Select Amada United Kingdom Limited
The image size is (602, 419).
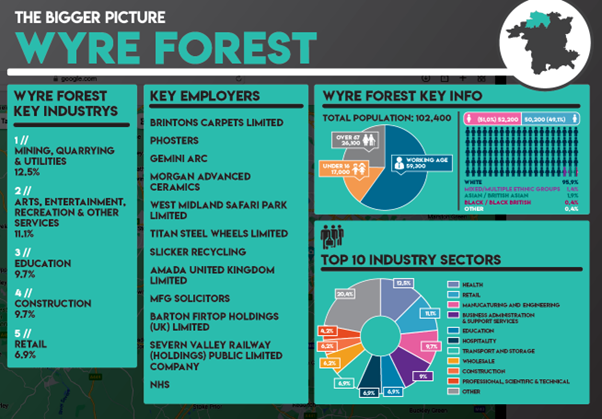(212, 275)
